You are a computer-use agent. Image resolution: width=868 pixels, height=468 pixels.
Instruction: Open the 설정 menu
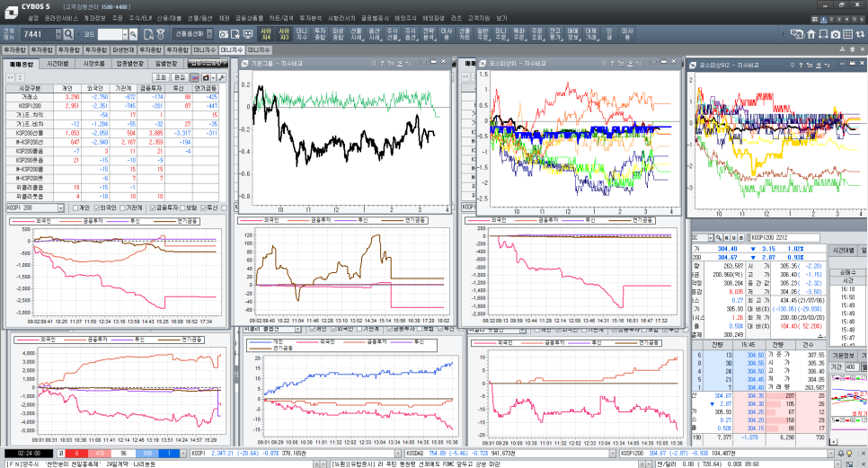pyautogui.click(x=33, y=18)
